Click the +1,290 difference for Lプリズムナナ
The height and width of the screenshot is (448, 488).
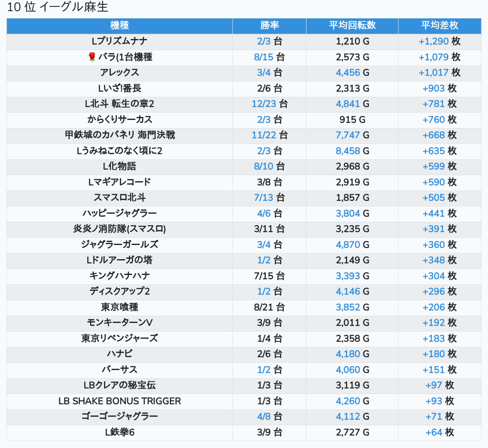coord(433,42)
